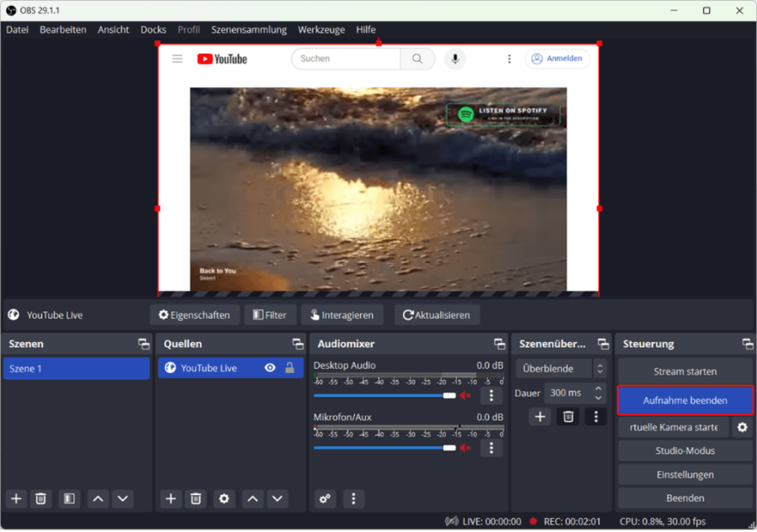Move source down in Quellen list

[277, 498]
